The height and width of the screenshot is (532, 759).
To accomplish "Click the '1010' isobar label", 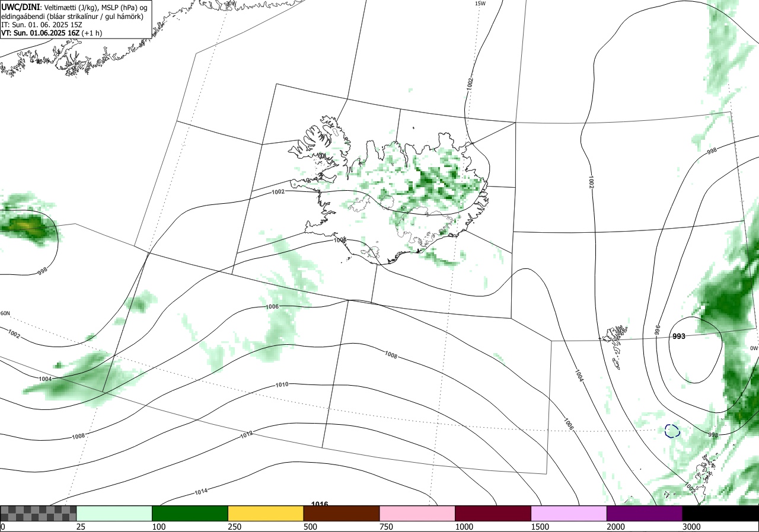I will click(282, 385).
